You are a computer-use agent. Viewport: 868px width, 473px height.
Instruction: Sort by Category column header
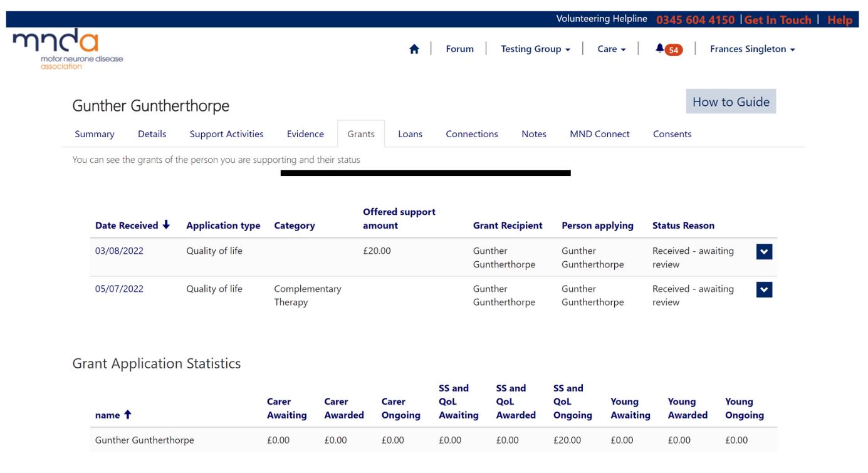pos(295,226)
